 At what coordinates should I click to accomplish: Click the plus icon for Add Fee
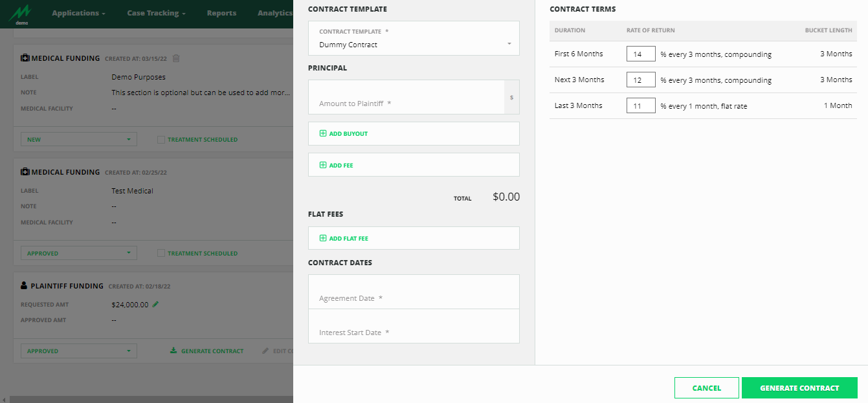323,166
